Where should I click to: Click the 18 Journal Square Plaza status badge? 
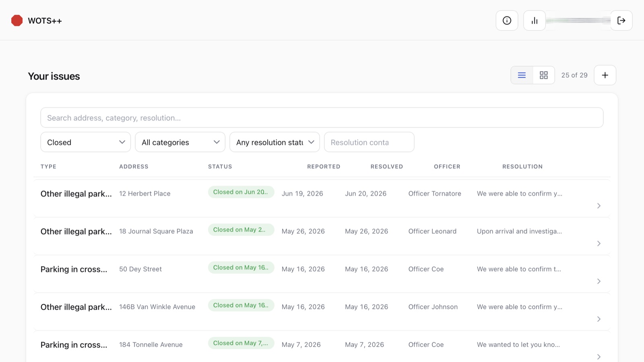point(241,230)
